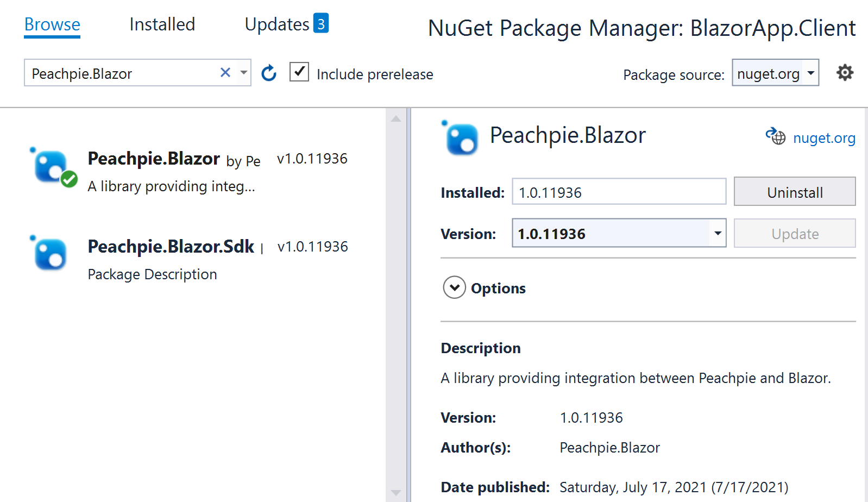Open the Updates tab
This screenshot has height=502, width=868.
[277, 24]
